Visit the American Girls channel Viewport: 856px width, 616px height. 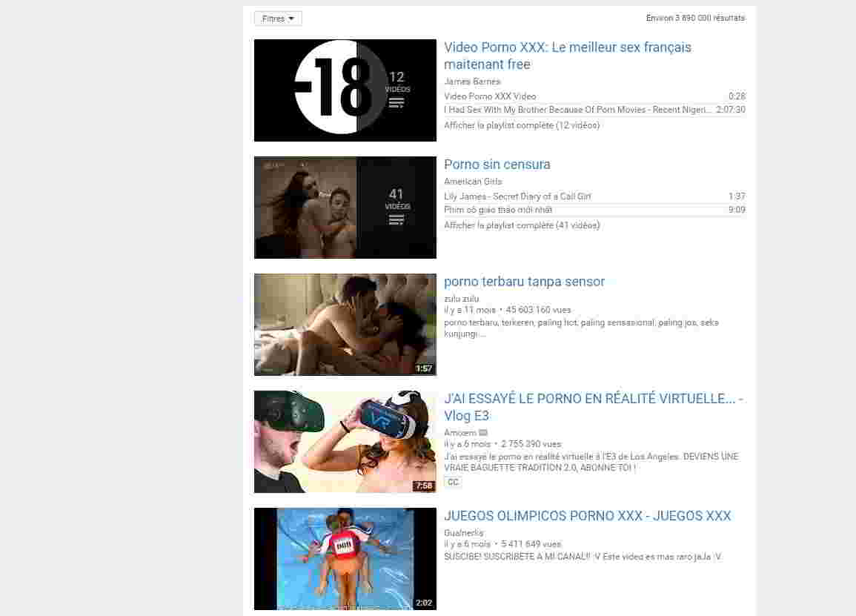click(x=473, y=182)
